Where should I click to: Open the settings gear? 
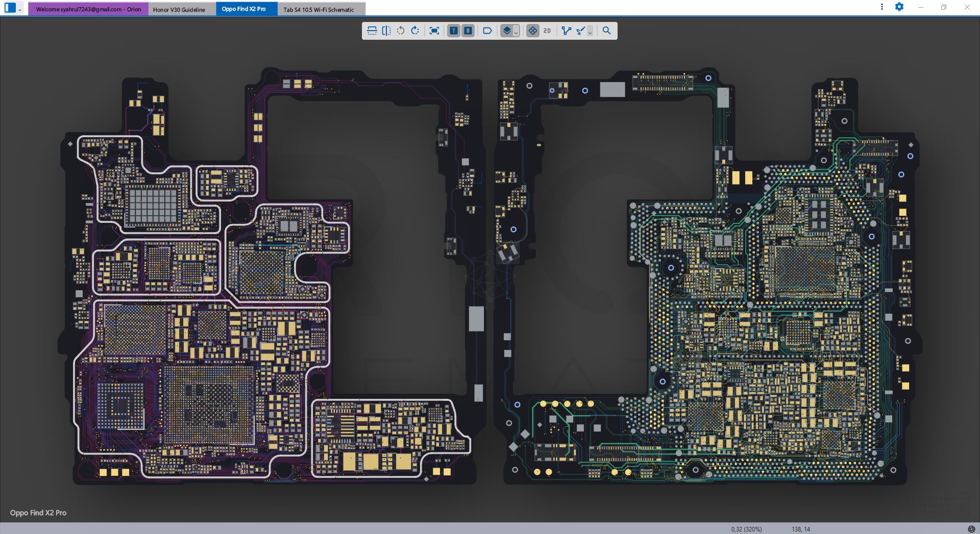click(x=899, y=7)
